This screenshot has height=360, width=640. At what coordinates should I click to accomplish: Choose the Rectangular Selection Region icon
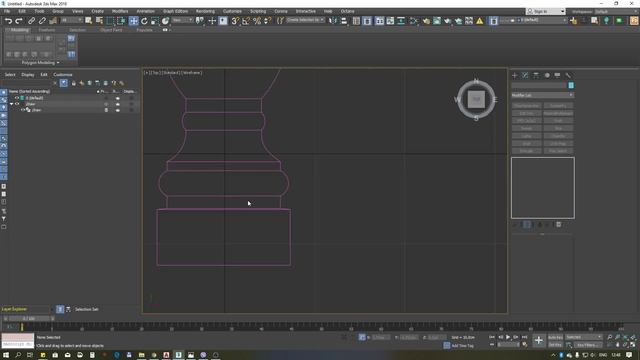(x=110, y=21)
